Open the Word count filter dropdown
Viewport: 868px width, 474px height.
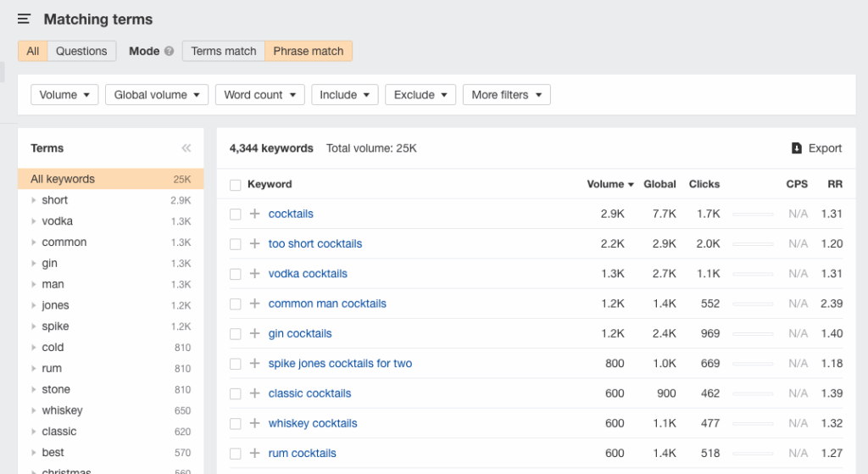[x=259, y=95]
